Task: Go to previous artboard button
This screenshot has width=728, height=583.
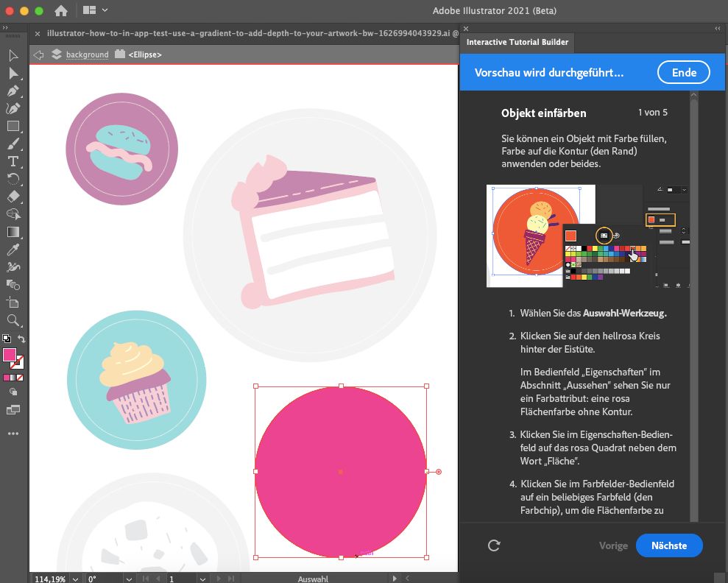Action: click(158, 579)
